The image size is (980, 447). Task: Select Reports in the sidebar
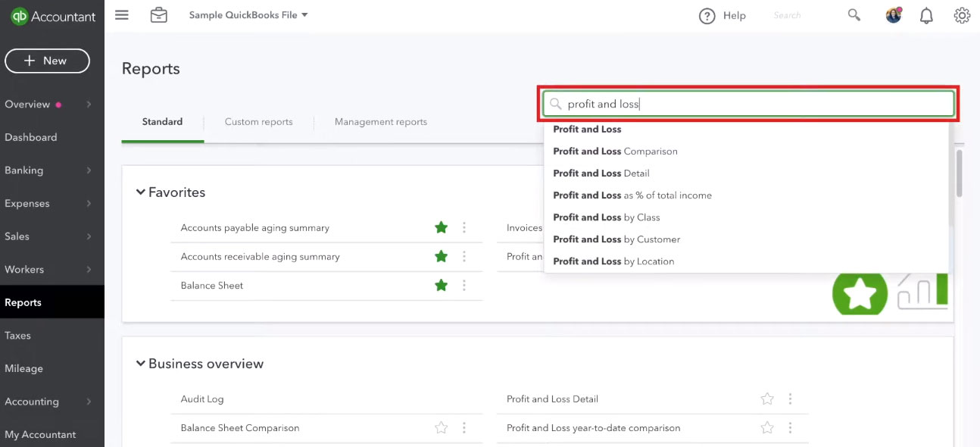[x=52, y=302]
